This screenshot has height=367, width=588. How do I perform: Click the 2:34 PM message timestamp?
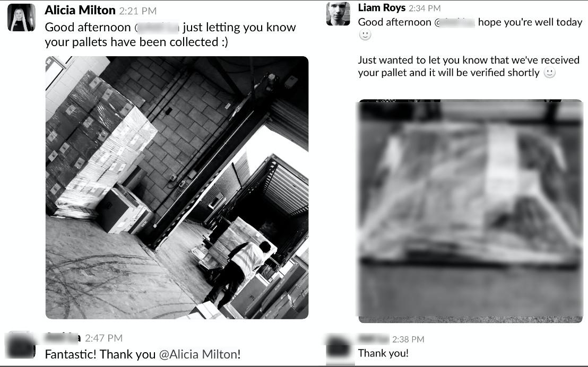[425, 8]
